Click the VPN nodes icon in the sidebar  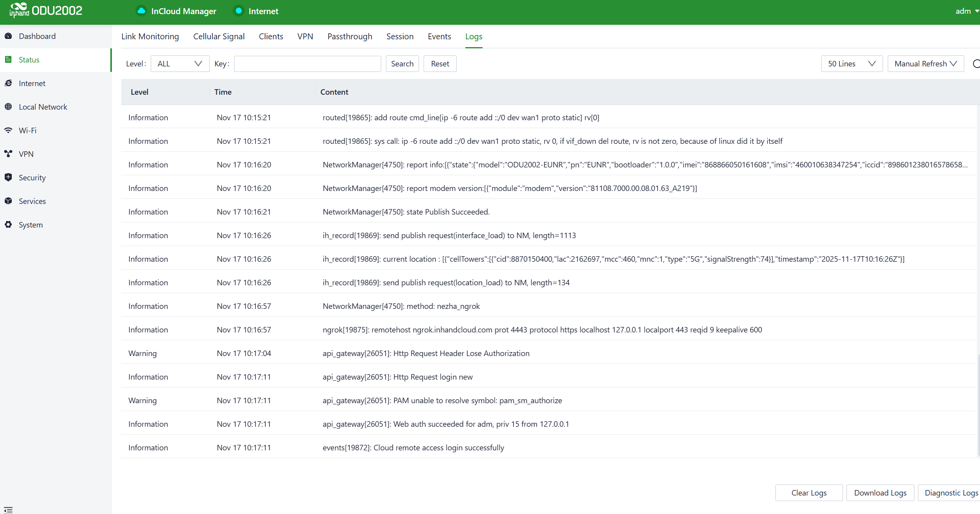[x=8, y=154]
